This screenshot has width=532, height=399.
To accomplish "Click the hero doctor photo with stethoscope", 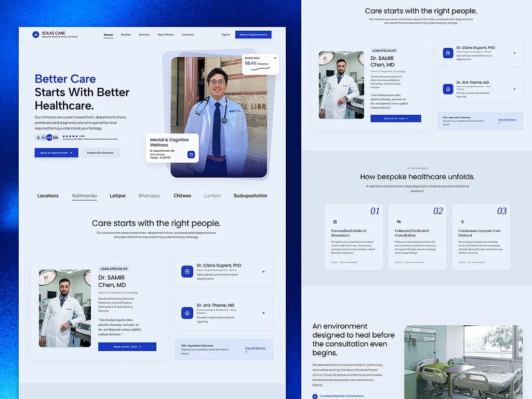I will pos(219,117).
